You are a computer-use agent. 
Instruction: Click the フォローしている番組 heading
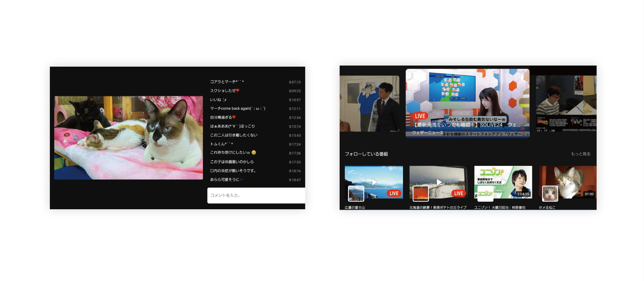pyautogui.click(x=366, y=154)
